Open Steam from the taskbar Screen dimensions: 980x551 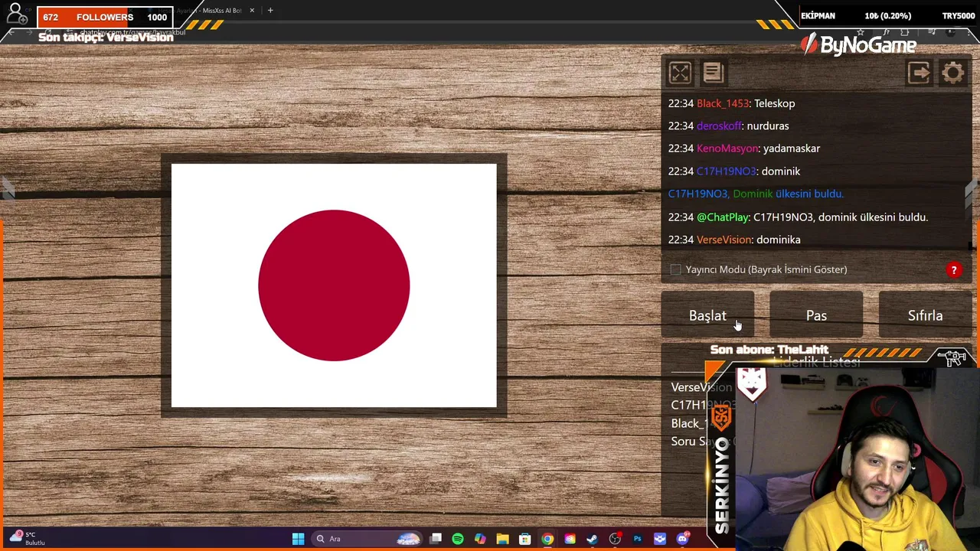coord(592,539)
